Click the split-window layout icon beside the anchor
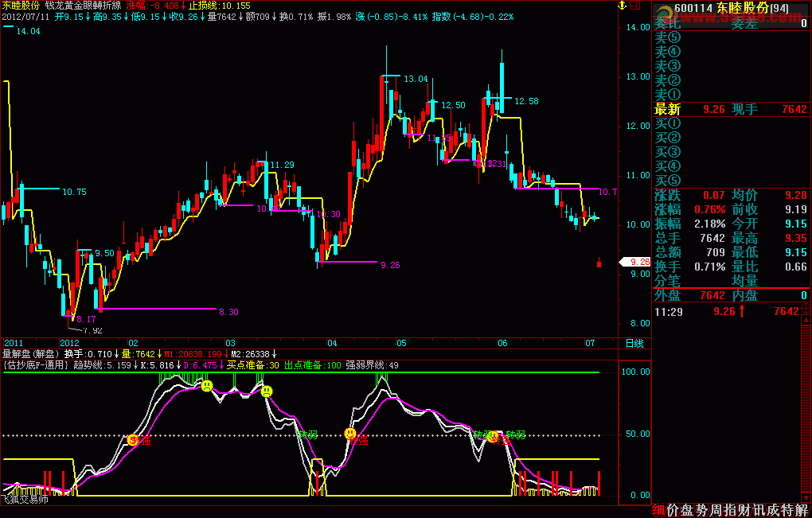The height and width of the screenshot is (518, 812). coord(635,6)
